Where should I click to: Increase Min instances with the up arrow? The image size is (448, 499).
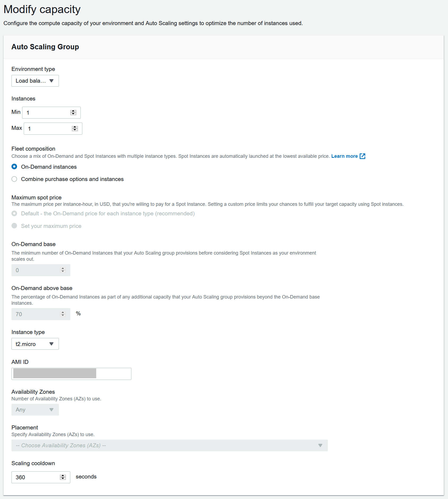(73, 111)
